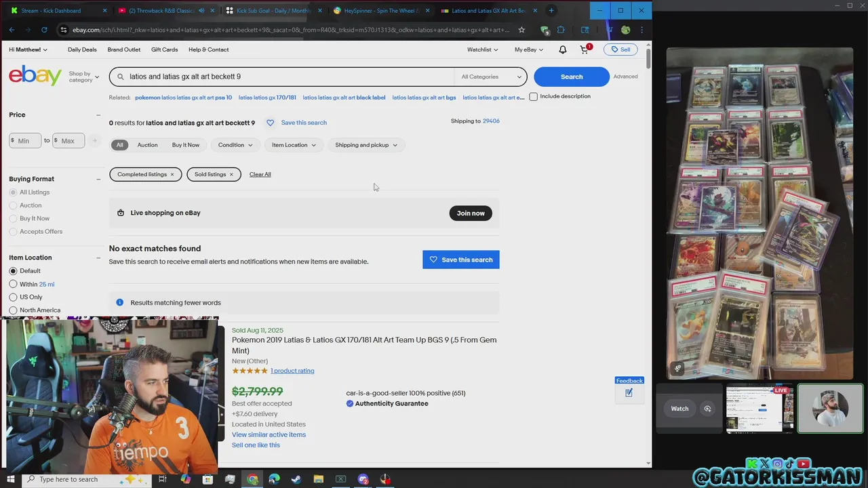Click the magnifier icon in the eBay search box
Viewport: 868px width, 488px height.
point(121,77)
